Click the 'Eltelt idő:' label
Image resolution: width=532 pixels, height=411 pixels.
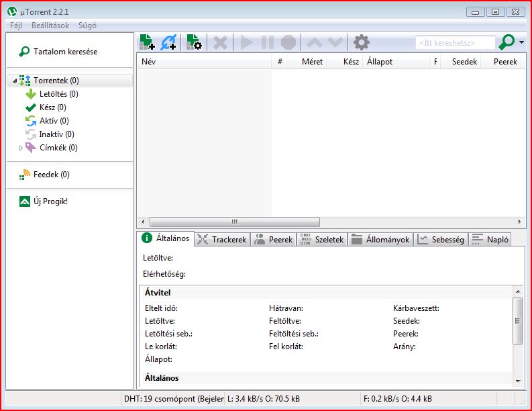tap(161, 308)
